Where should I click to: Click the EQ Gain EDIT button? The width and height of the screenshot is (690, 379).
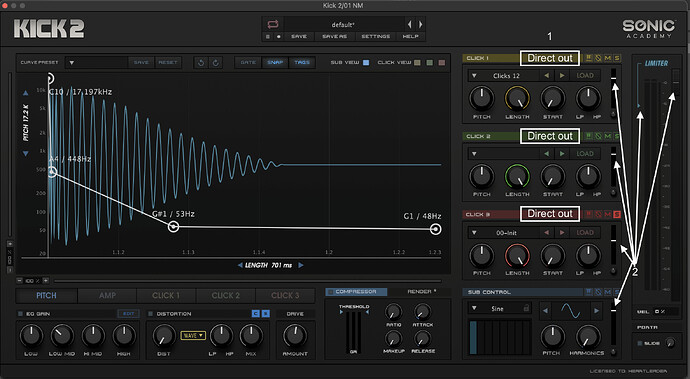point(128,314)
